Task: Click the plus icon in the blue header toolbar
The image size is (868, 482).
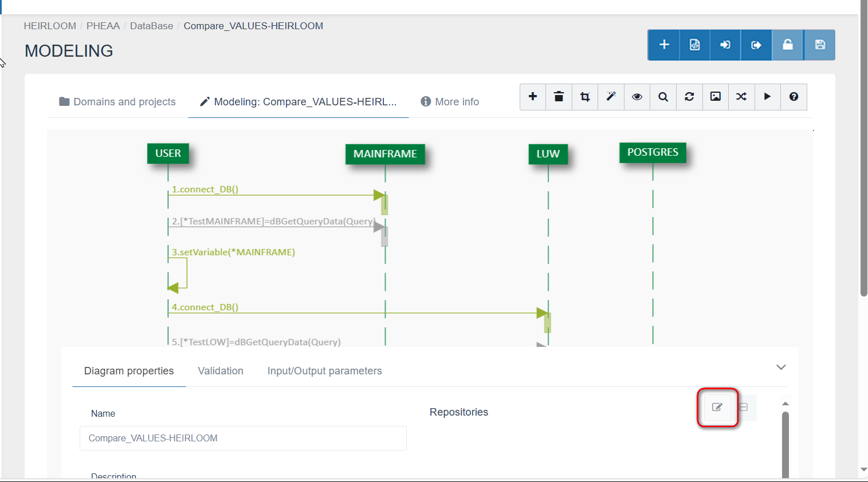Action: [663, 45]
